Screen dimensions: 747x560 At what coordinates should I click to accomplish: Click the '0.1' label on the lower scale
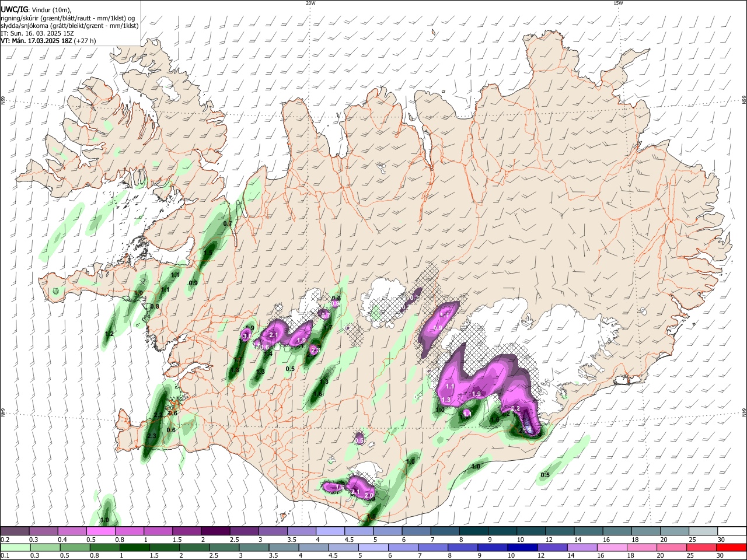(5, 555)
